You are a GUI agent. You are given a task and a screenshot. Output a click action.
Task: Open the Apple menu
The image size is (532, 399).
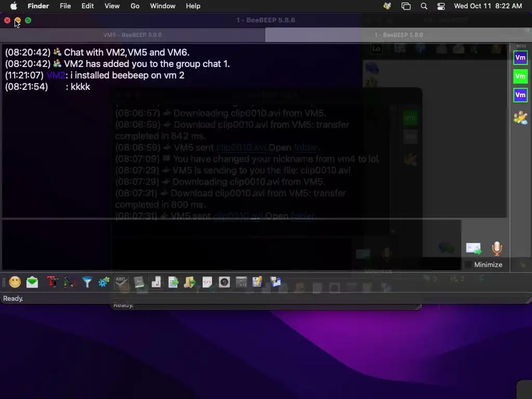(x=14, y=6)
